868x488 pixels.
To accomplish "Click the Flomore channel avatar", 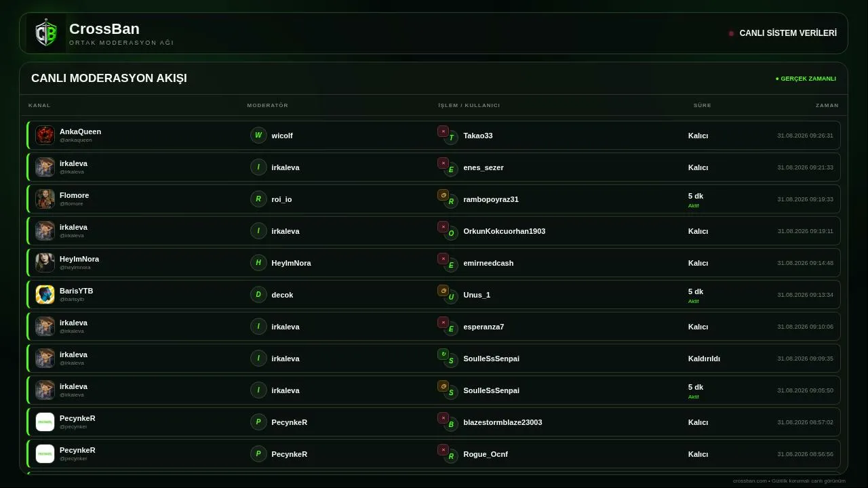I will [45, 199].
